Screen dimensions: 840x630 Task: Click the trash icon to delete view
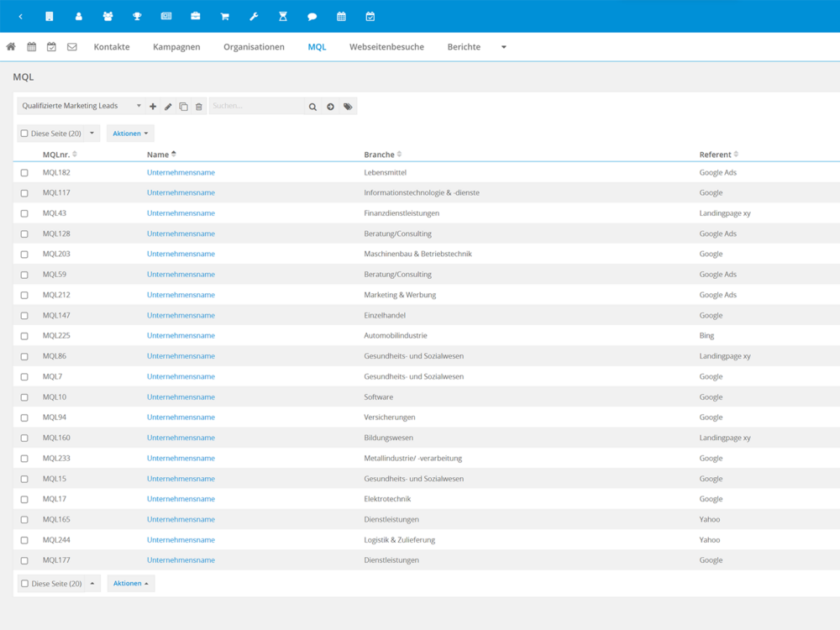199,107
